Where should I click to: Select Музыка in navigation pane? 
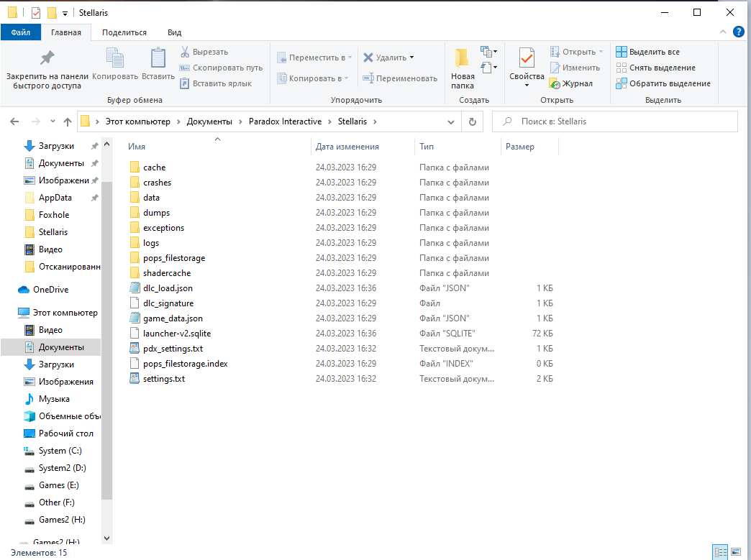[x=47, y=399]
